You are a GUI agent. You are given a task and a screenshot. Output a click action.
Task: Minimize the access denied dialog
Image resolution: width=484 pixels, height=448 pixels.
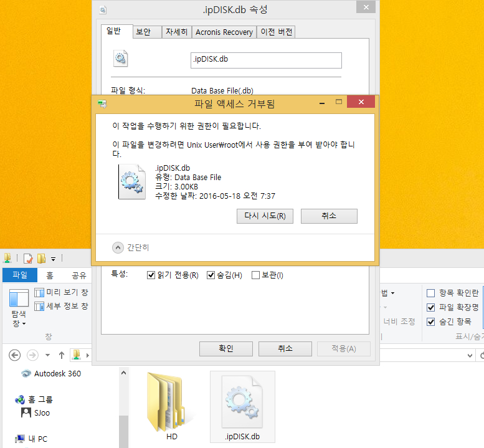click(322, 103)
